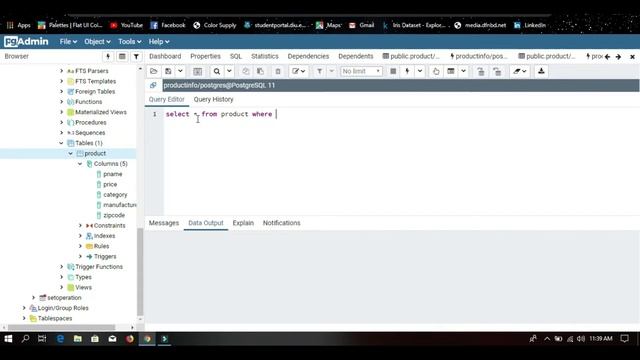Switch to the Dependencies tab
The image size is (640, 360).
pos(308,56)
